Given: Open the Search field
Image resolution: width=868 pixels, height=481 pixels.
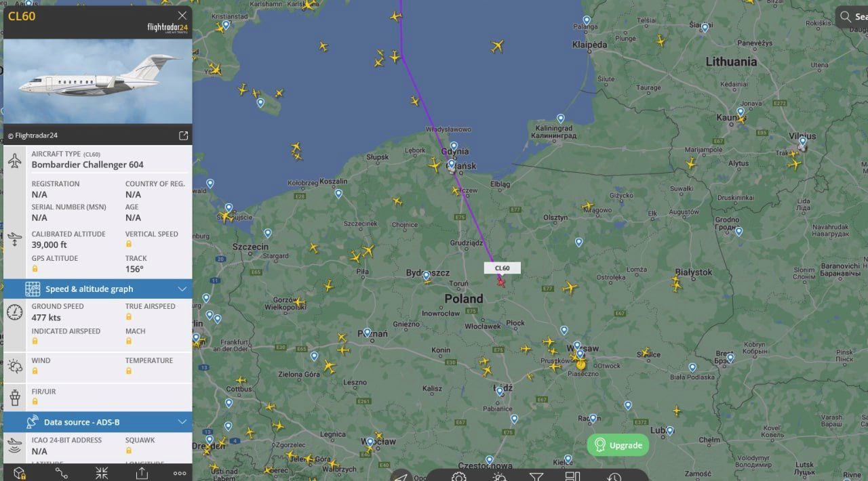Looking at the screenshot, I should [852, 17].
